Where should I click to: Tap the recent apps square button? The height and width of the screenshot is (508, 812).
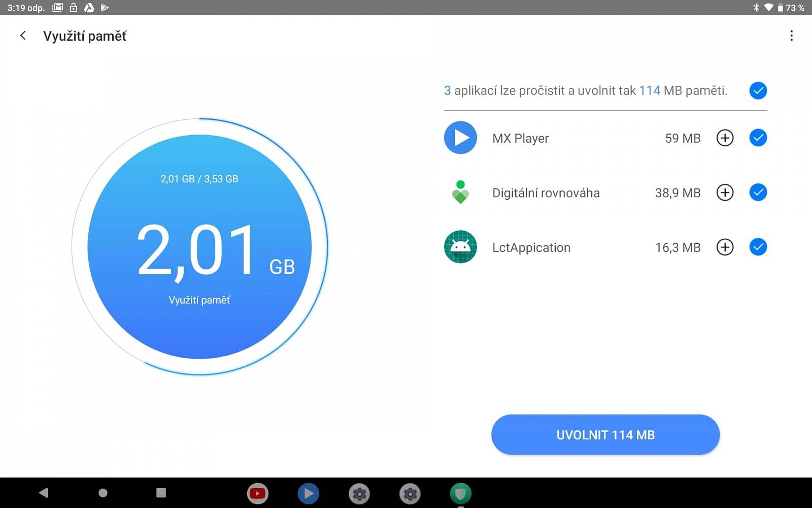161,493
